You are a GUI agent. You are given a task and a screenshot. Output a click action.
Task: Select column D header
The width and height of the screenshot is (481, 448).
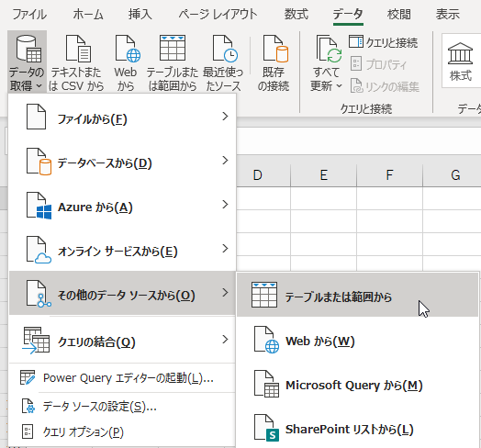coord(263,175)
